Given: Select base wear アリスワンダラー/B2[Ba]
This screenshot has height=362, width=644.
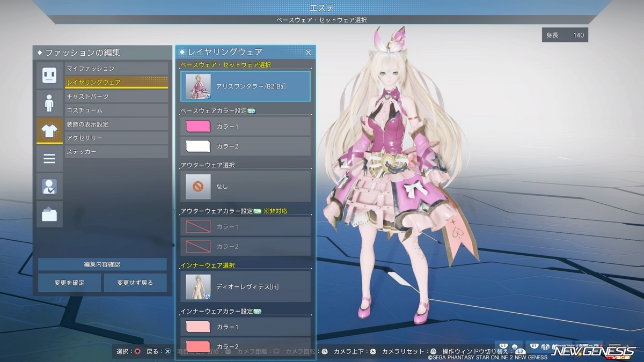Looking at the screenshot, I should coord(245,86).
